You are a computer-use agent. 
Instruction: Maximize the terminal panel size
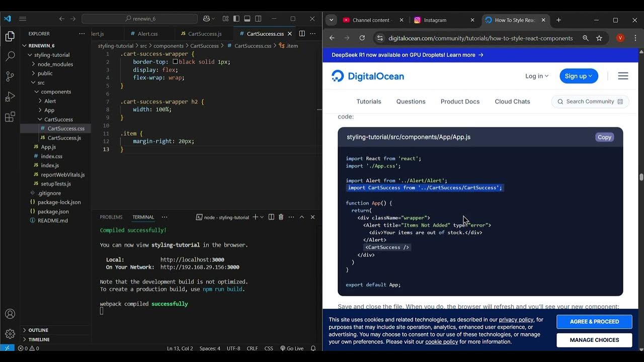pyautogui.click(x=302, y=217)
